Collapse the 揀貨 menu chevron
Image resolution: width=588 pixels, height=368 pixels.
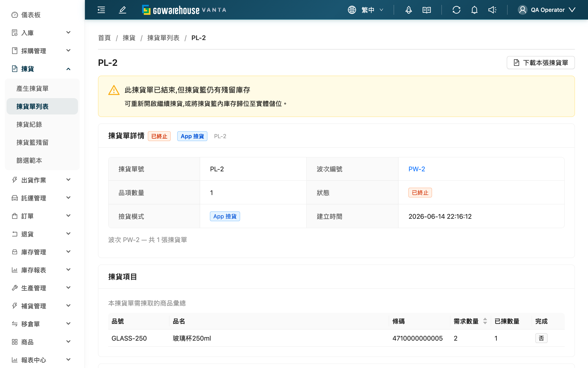click(69, 69)
